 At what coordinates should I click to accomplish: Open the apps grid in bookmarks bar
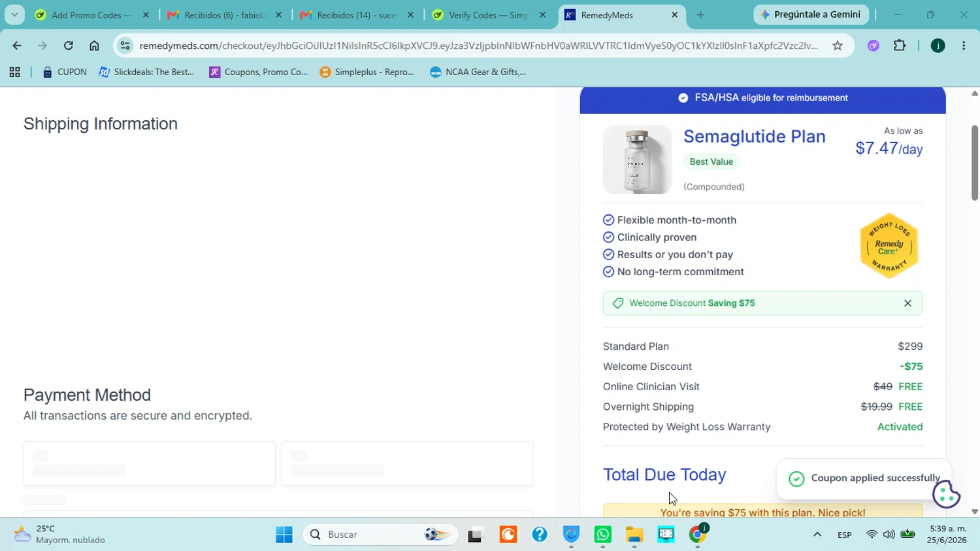pos(14,72)
